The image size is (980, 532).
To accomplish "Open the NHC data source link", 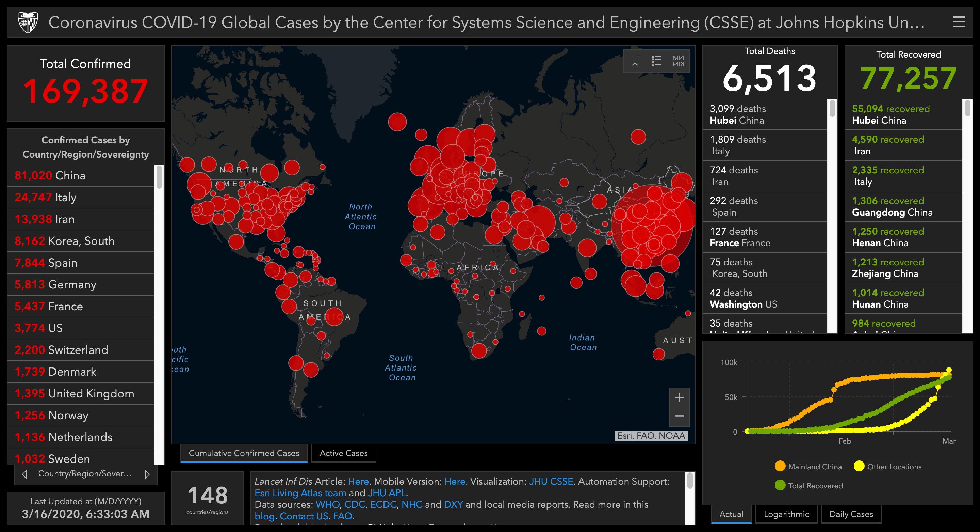I will tap(412, 504).
